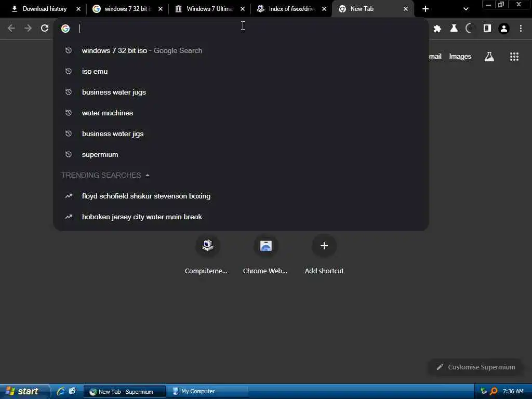Image resolution: width=532 pixels, height=399 pixels.
Task: Click the browser back arrow
Action: point(11,28)
